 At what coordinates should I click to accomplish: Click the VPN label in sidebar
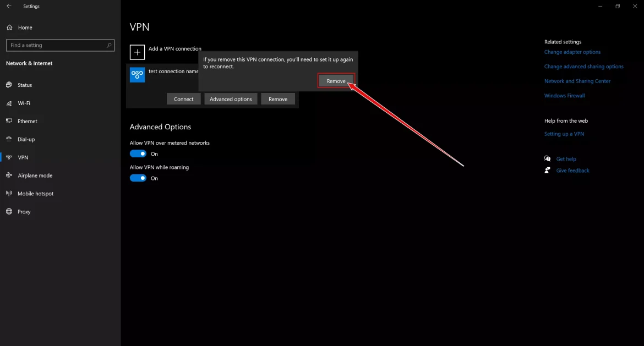pyautogui.click(x=23, y=157)
